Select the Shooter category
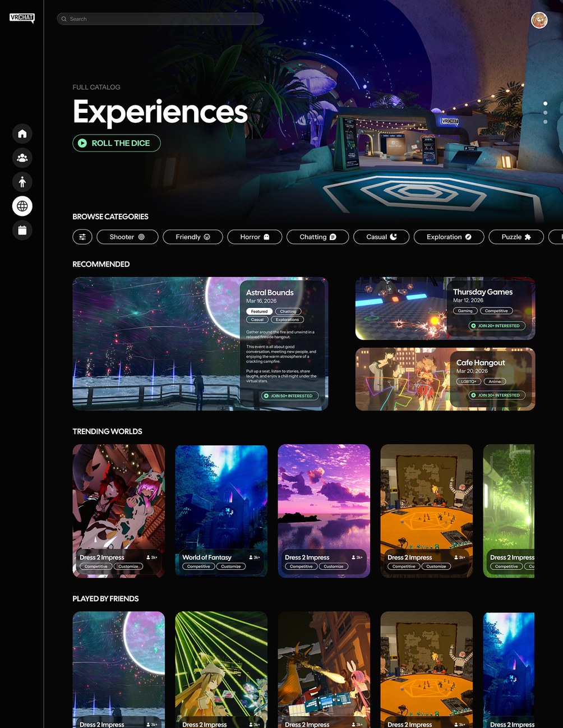 pos(127,237)
